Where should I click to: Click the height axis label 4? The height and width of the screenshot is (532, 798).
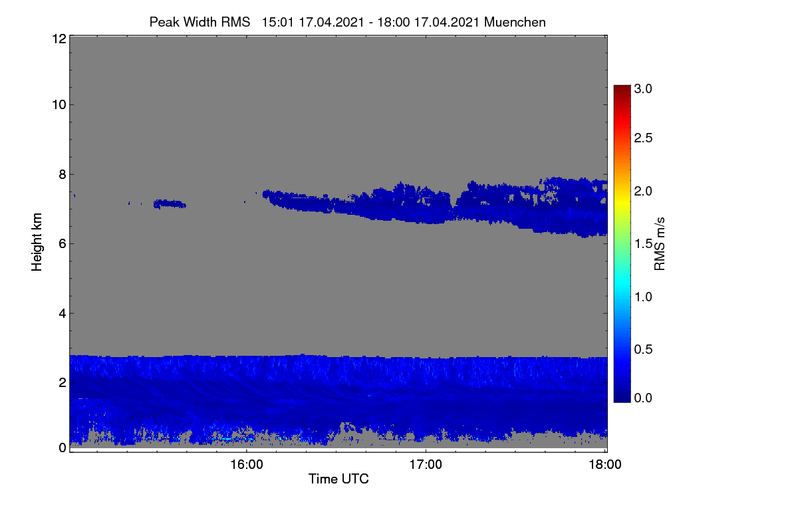[x=62, y=313]
